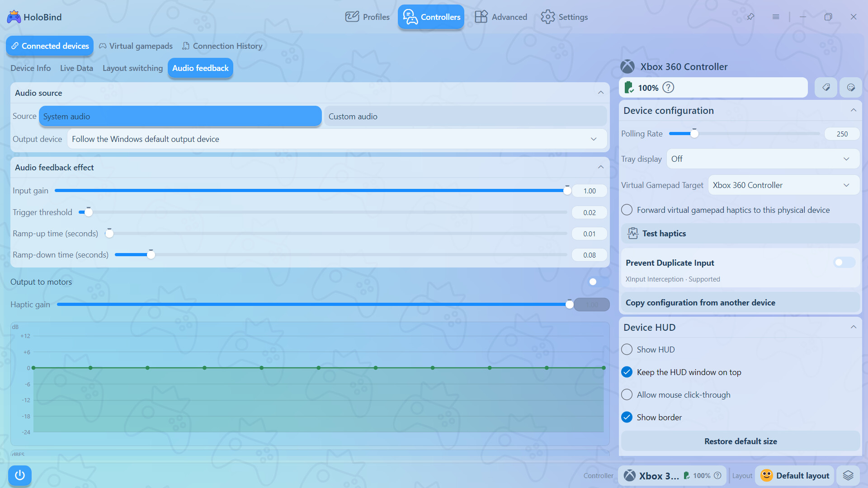Open the Advanced section
Screen dimensions: 868x488
[501, 17]
